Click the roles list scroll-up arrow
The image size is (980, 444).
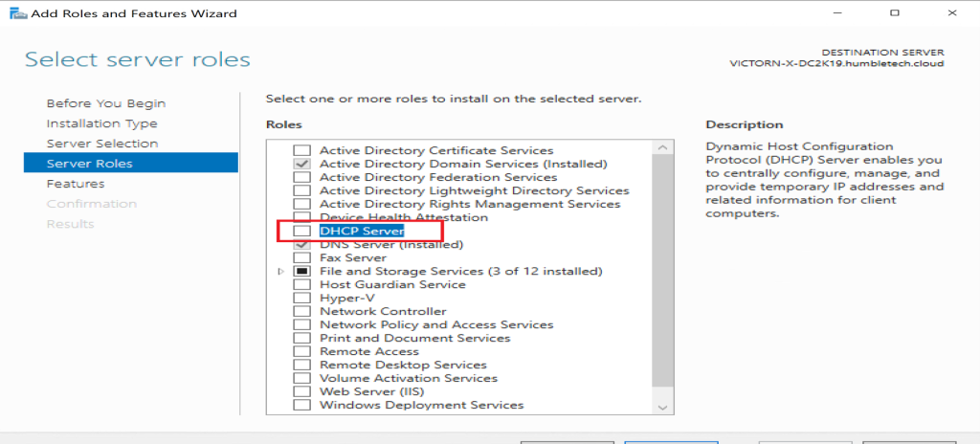pyautogui.click(x=661, y=147)
